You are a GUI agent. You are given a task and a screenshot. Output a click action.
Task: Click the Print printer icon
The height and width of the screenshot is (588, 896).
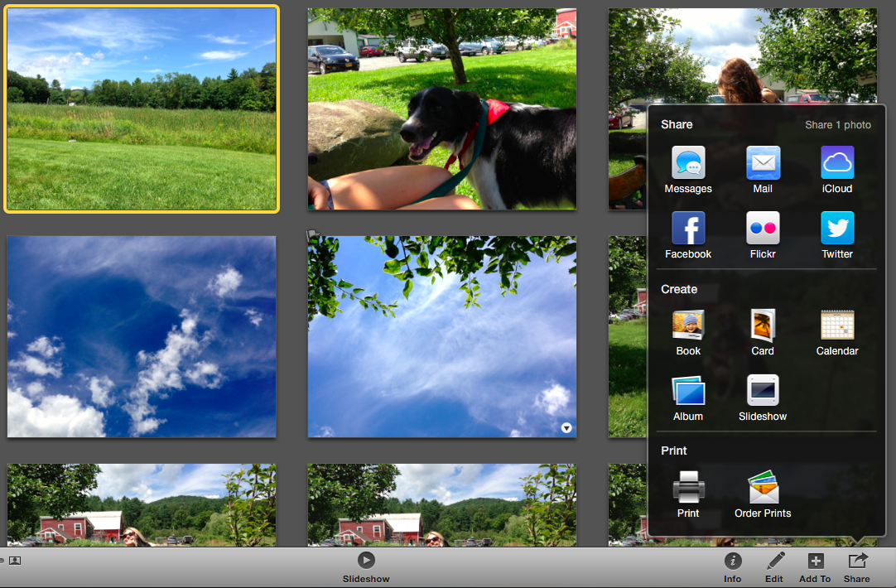pos(688,487)
